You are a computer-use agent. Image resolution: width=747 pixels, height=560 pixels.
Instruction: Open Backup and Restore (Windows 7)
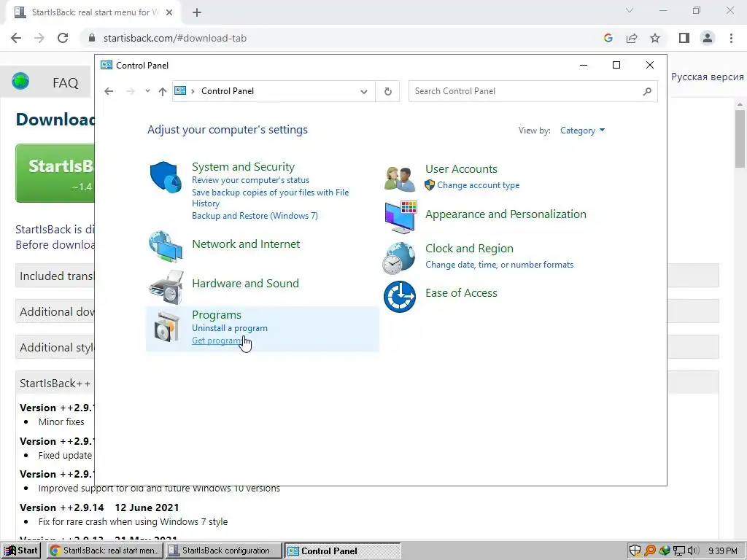coord(255,216)
